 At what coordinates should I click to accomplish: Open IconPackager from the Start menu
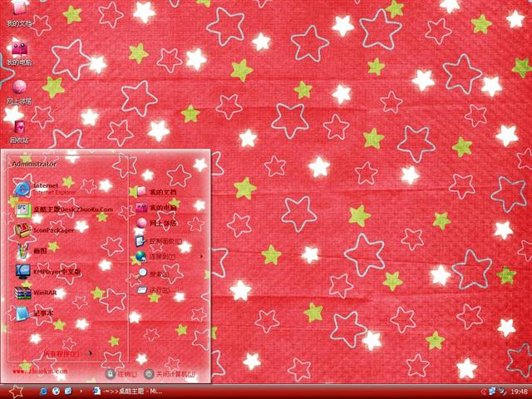[44, 230]
